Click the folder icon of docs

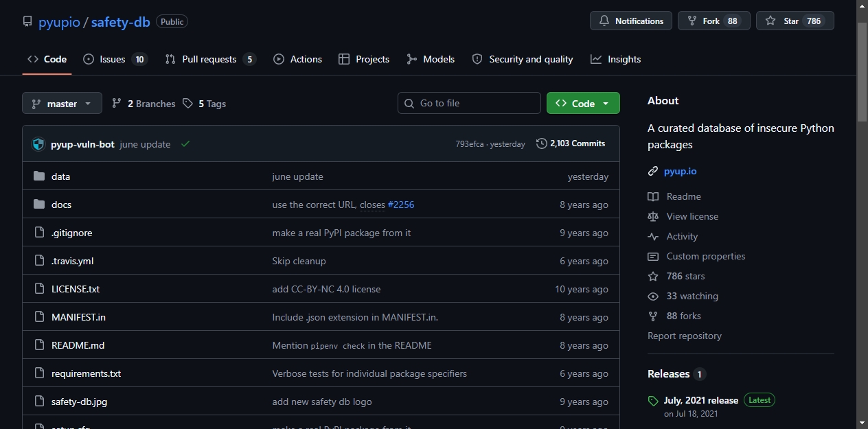[39, 205]
